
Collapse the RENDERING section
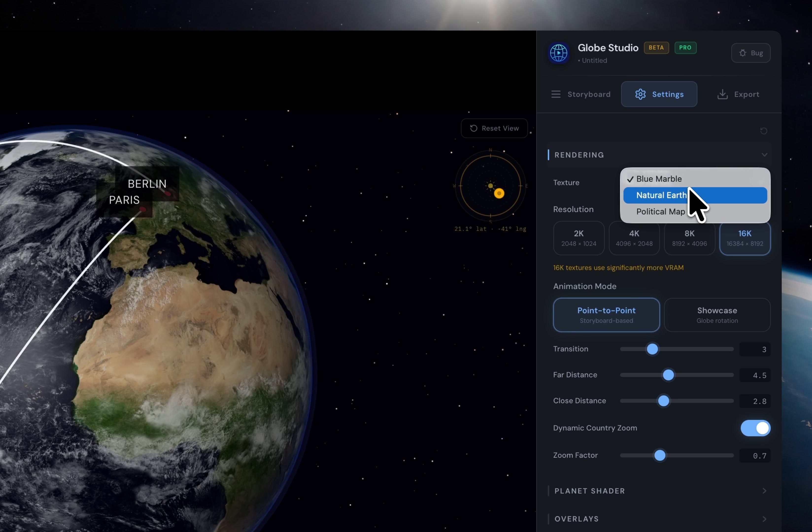pos(764,155)
